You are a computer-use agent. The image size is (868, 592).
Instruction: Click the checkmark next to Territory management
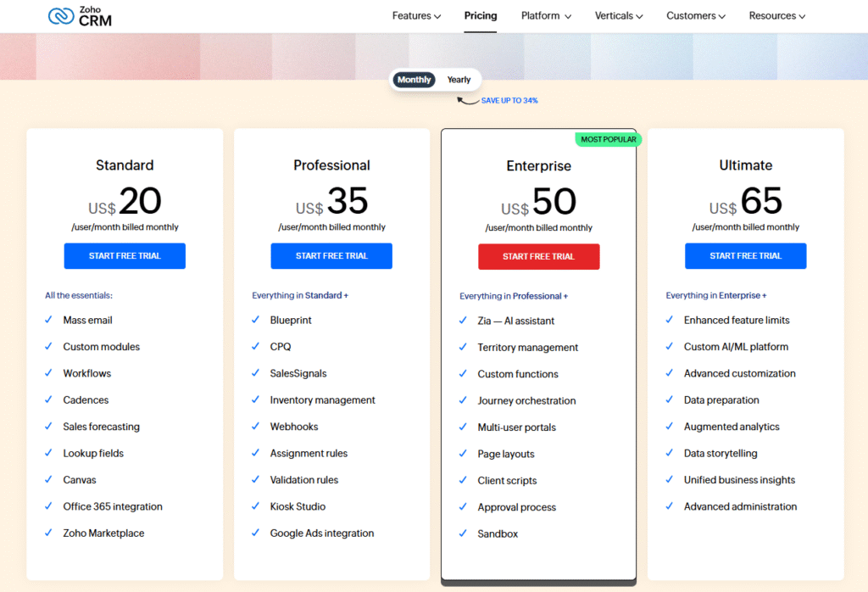point(463,347)
